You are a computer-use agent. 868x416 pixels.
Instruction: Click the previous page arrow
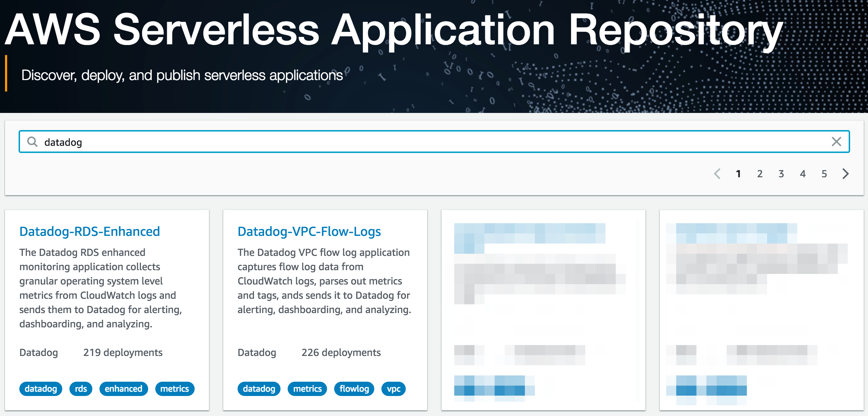[x=717, y=174]
